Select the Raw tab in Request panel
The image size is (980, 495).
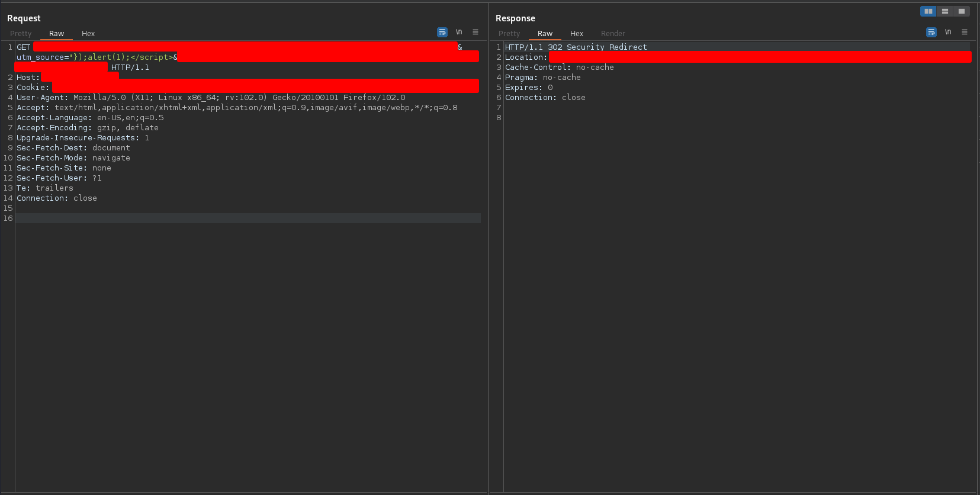56,34
